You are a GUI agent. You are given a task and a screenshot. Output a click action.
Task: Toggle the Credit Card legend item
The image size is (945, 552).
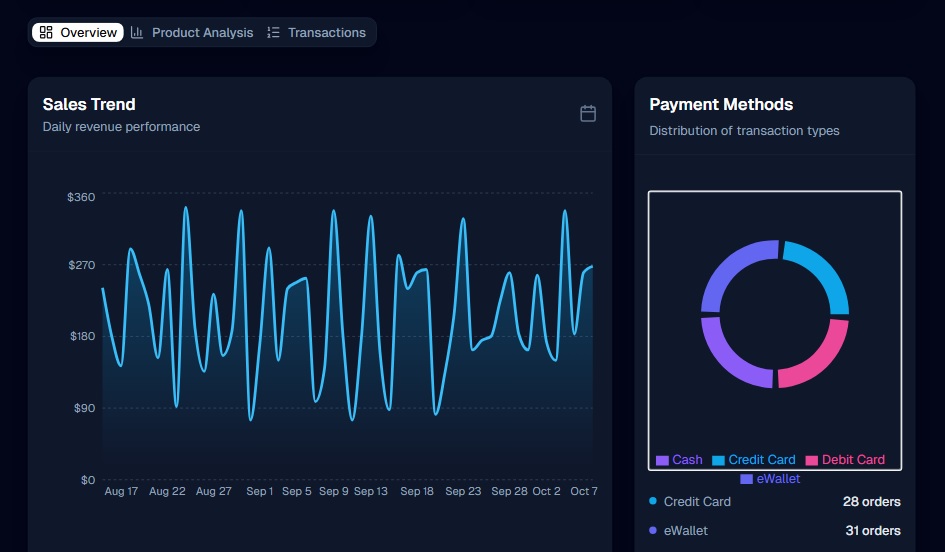click(x=753, y=460)
